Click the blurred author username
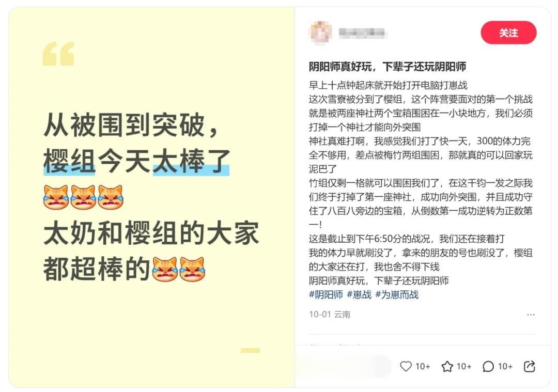Screen dimensions: 558x392 [x=362, y=33]
